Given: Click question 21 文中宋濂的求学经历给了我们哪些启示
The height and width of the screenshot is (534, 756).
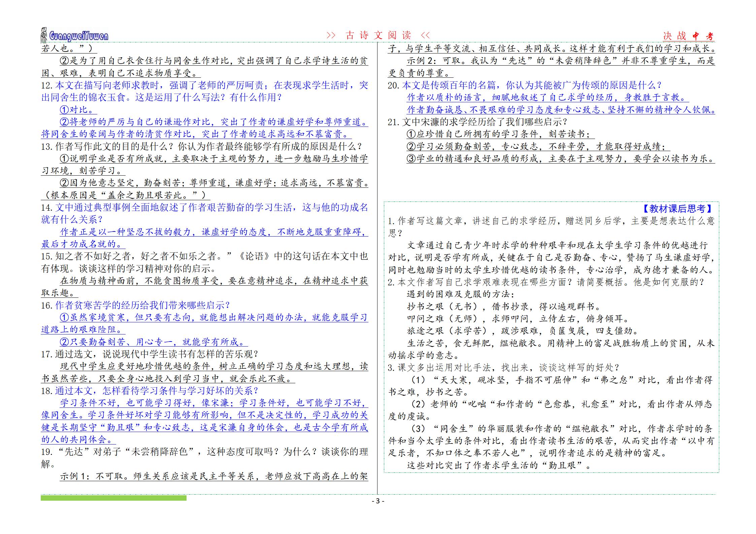Looking at the screenshot, I should [478, 122].
